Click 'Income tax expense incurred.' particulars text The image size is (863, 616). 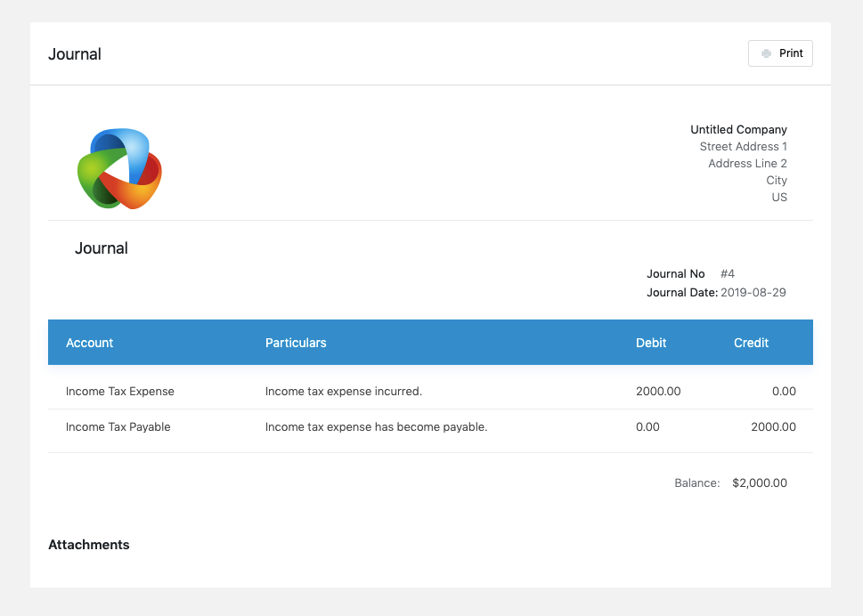click(x=344, y=392)
